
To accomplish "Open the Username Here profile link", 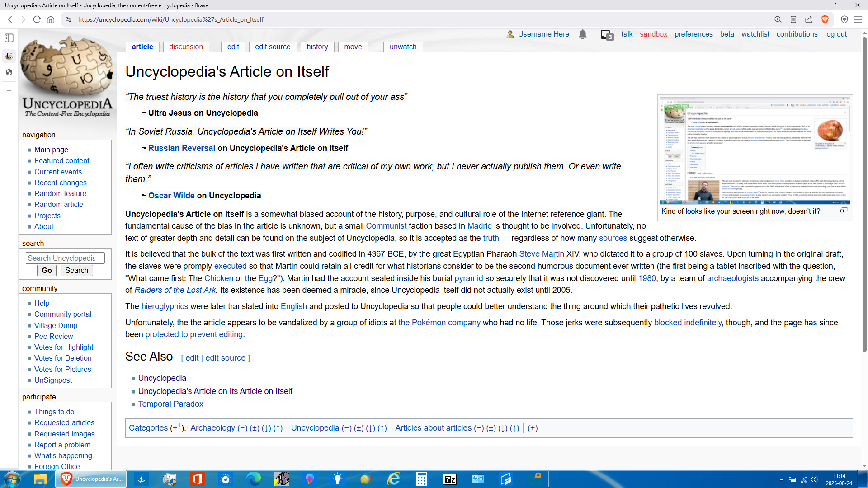I will click(543, 34).
